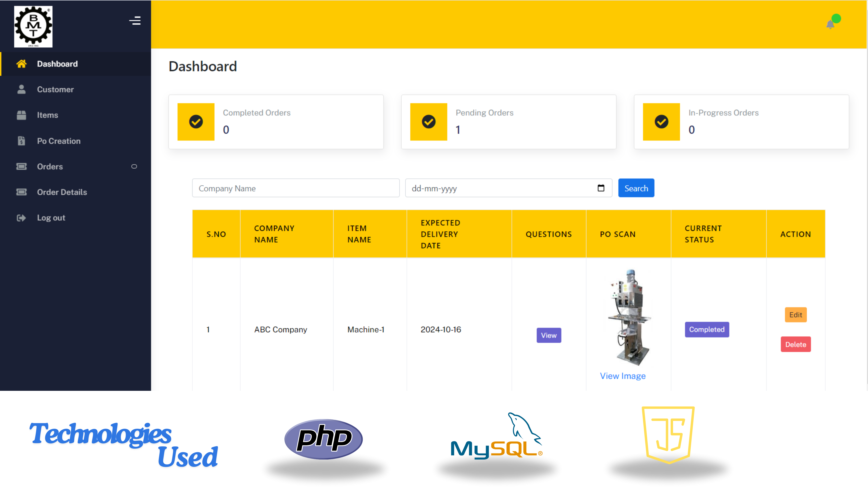Expand the Orders submenu indicator
868x488 pixels.
click(134, 167)
